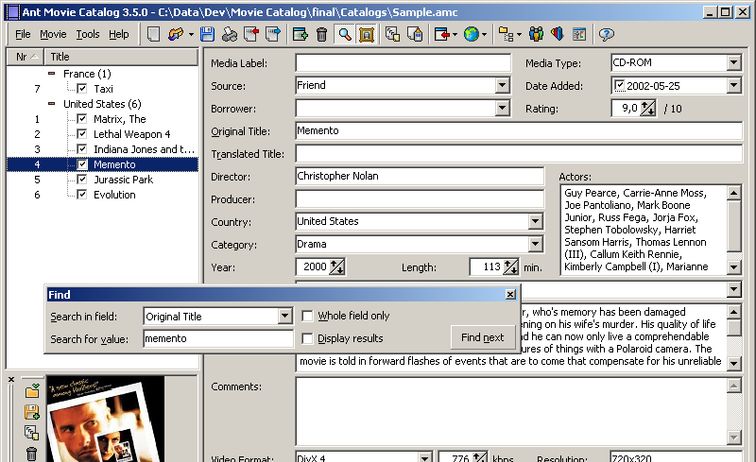Click the magnifier Find toolbar icon
The image size is (756, 462).
pos(344,35)
